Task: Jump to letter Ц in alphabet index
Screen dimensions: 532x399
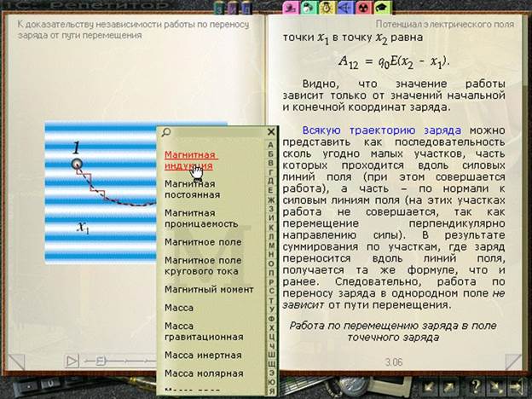Action: click(x=271, y=337)
